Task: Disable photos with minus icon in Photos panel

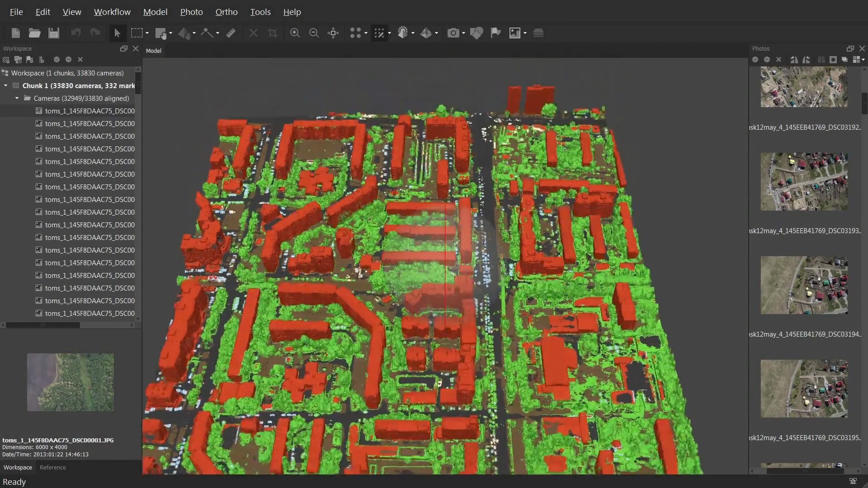Action: click(x=767, y=60)
